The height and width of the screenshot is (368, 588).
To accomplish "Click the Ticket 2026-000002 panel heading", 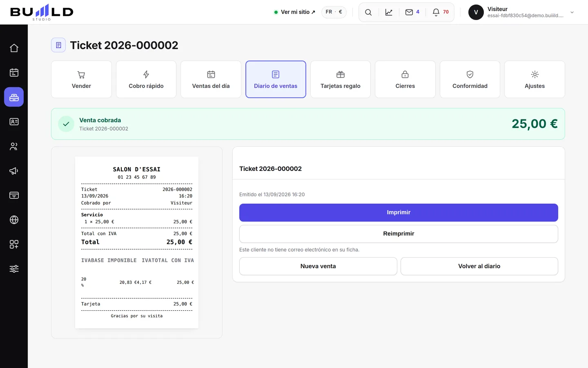I will [270, 169].
